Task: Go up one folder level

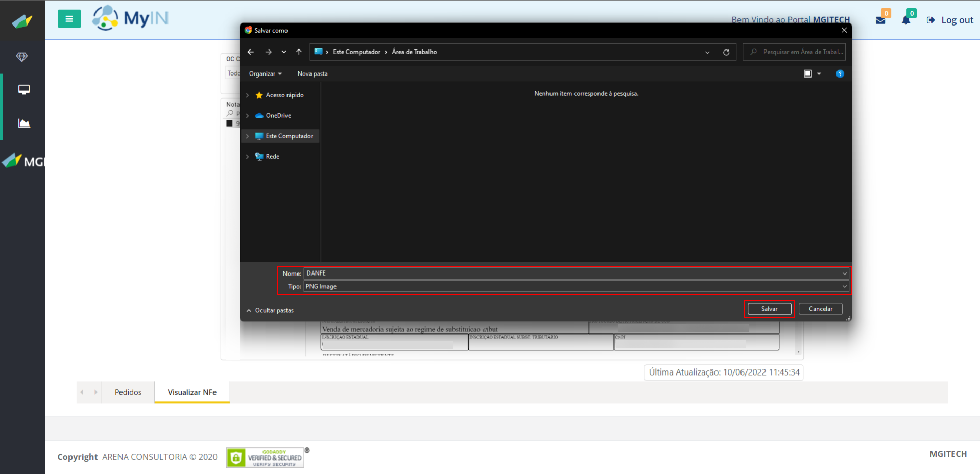Action: tap(299, 52)
